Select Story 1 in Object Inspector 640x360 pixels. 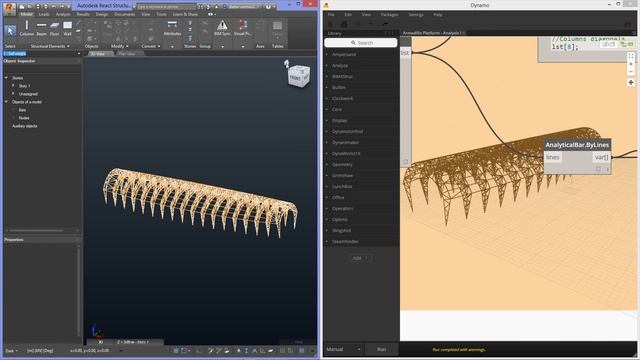(x=24, y=86)
